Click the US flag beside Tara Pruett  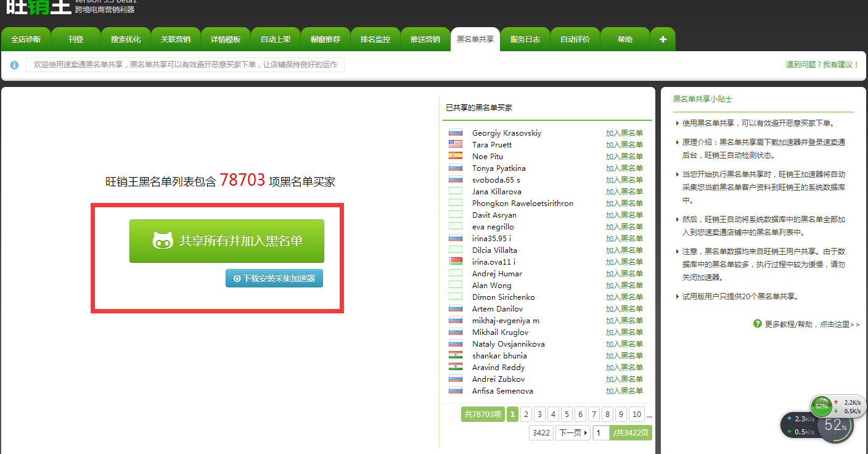tap(456, 144)
